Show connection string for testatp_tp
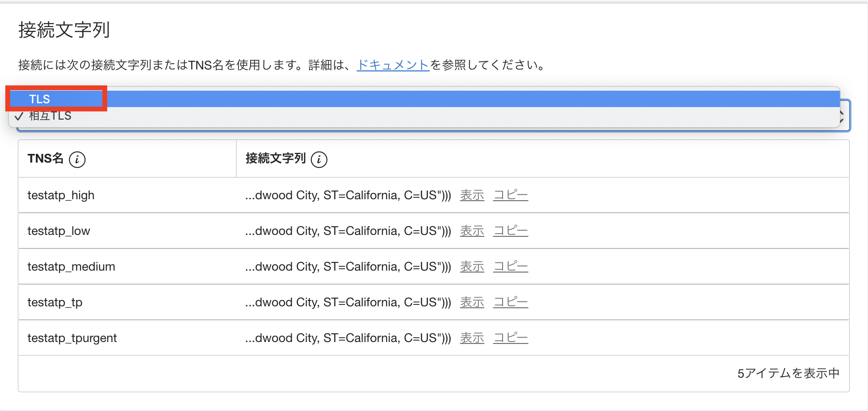Viewport: 868px width, 411px height. 472,302
